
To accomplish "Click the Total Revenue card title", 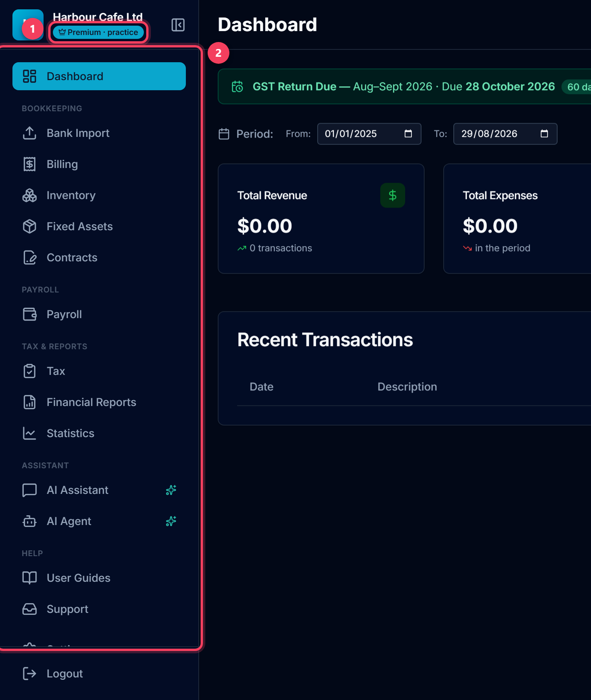I will pyautogui.click(x=272, y=195).
